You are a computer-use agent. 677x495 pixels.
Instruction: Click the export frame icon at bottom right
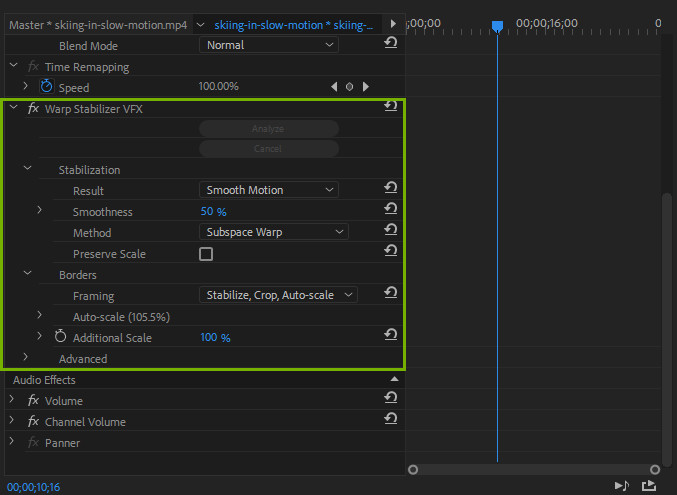pyautogui.click(x=649, y=486)
